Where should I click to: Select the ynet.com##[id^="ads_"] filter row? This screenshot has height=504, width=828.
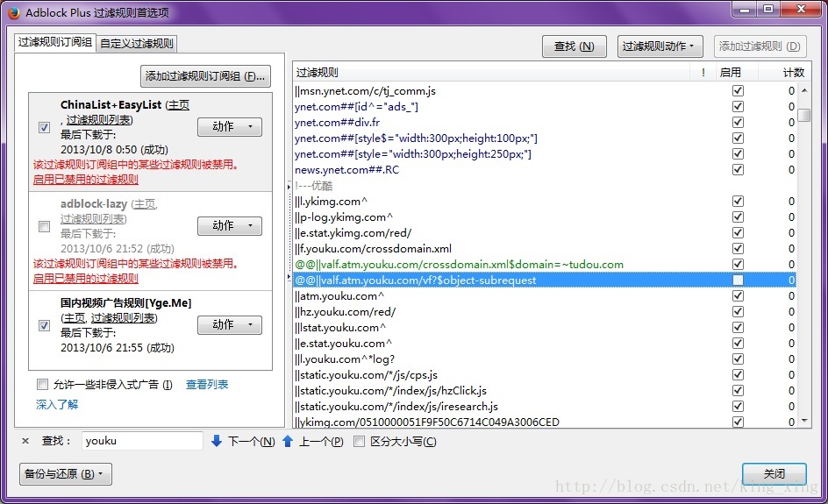(x=544, y=106)
